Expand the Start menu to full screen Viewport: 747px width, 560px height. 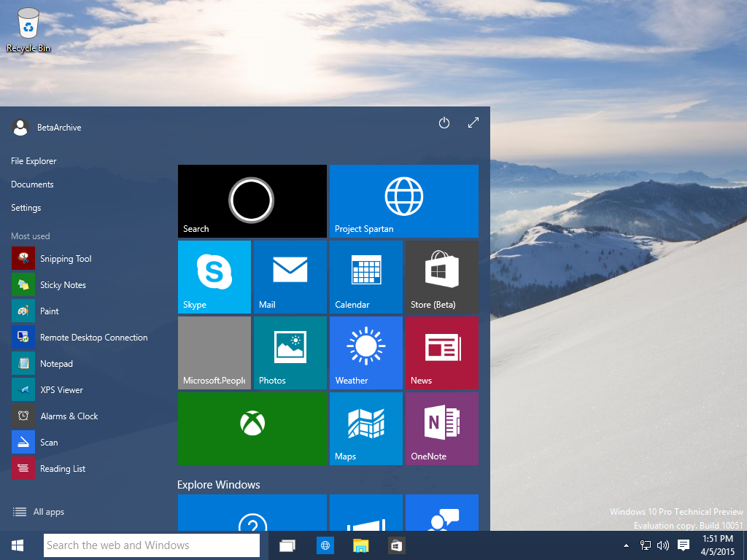pyautogui.click(x=473, y=123)
